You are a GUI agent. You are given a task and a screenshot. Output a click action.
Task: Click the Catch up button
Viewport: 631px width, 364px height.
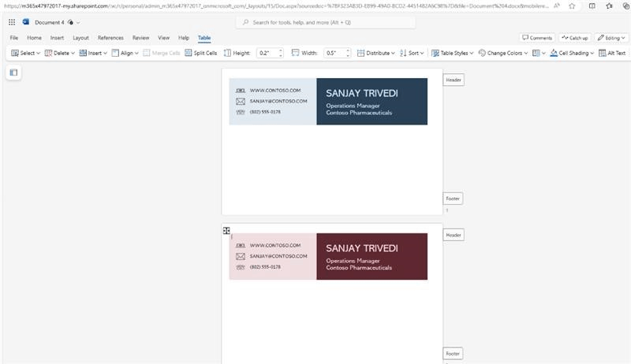pos(575,38)
